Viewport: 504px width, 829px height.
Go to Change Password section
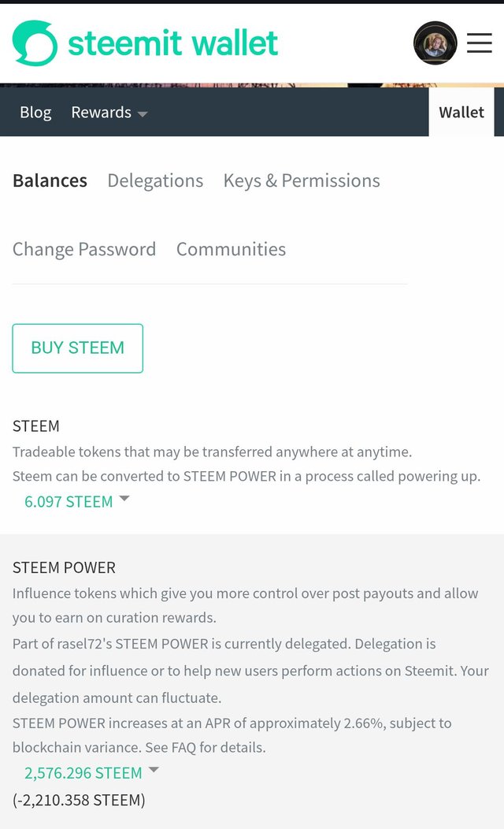(84, 249)
